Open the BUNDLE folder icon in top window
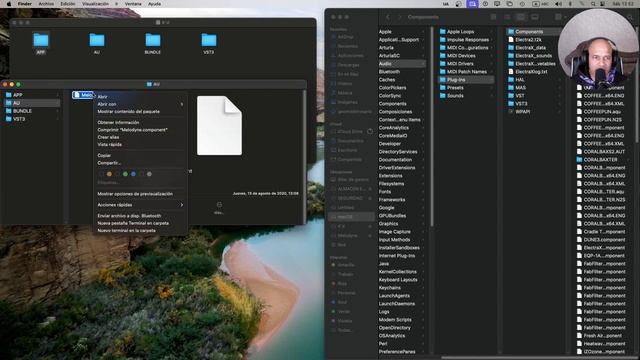 [x=153, y=40]
